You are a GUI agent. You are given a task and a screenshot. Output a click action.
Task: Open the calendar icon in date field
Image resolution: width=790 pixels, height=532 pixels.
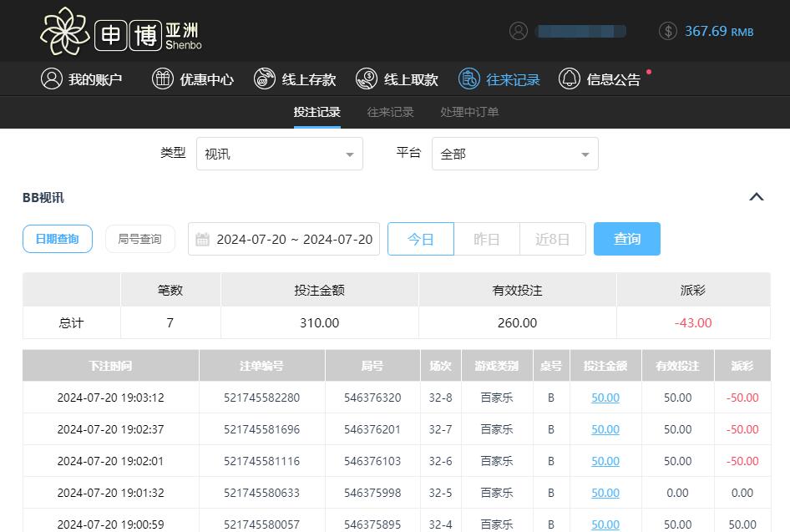[201, 238]
